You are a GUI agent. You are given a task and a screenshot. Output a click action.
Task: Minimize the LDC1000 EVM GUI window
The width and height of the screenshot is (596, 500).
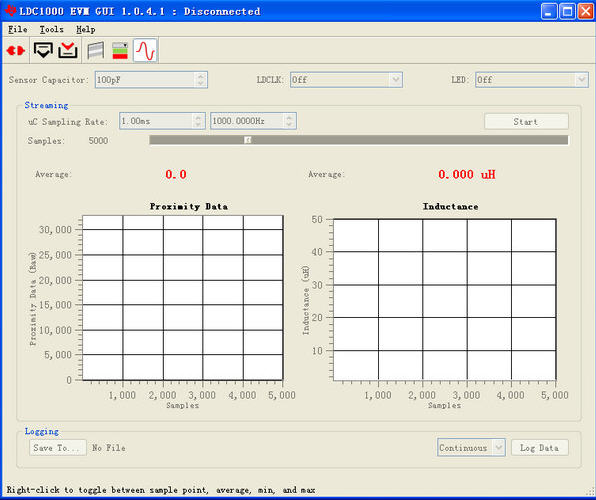coord(548,11)
